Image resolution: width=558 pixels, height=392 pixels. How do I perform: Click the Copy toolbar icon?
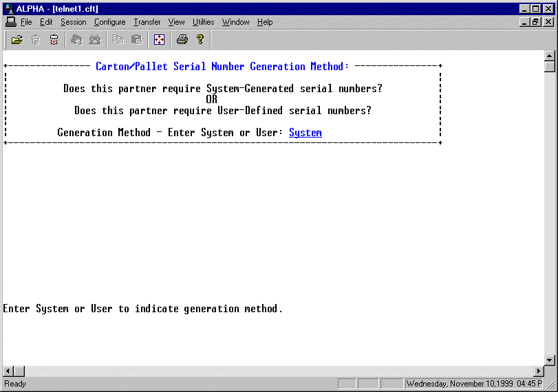tap(118, 40)
